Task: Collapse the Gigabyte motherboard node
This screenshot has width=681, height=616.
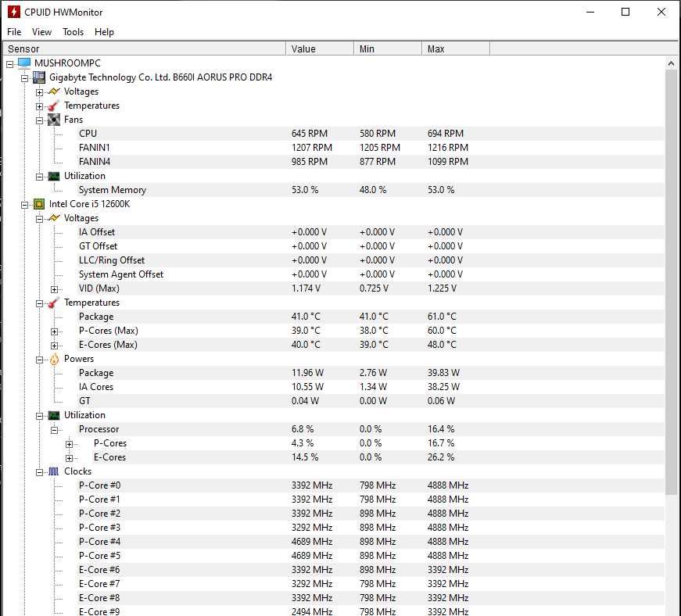Action: tap(25, 78)
